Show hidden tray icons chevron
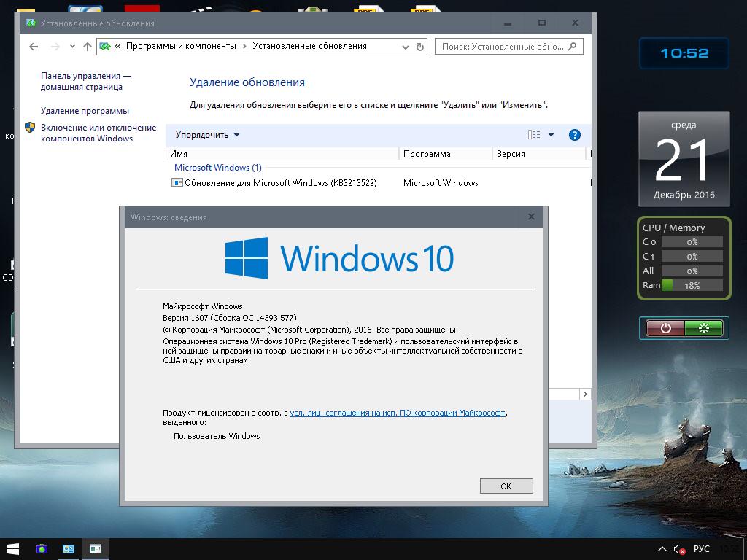 [662, 549]
